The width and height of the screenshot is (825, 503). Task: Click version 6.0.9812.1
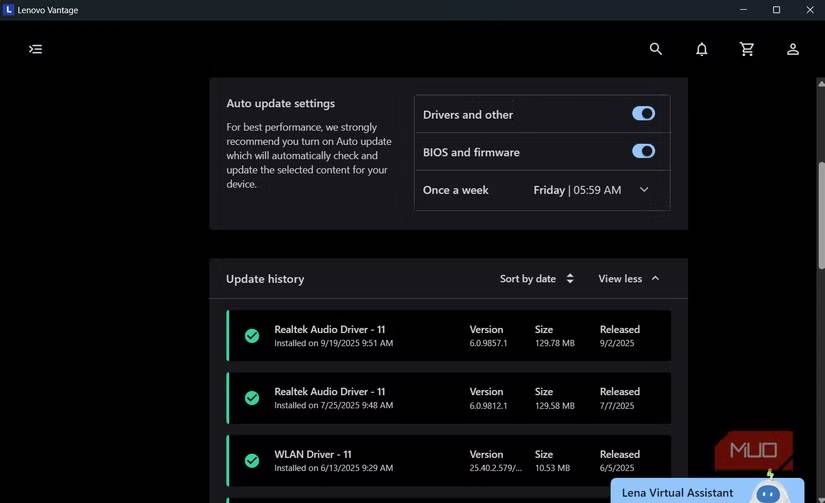pyautogui.click(x=488, y=406)
